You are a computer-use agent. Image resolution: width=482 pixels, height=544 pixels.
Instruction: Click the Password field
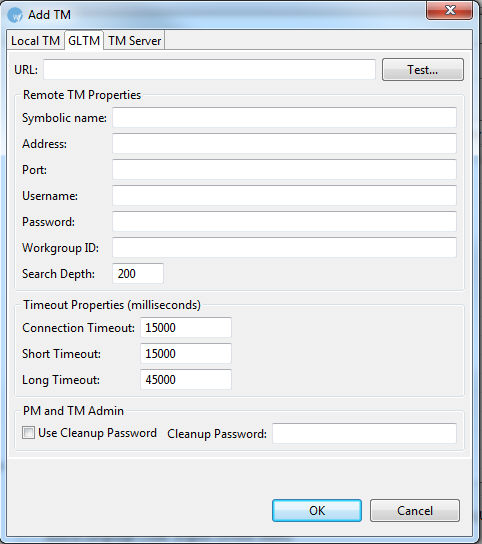[284, 222]
